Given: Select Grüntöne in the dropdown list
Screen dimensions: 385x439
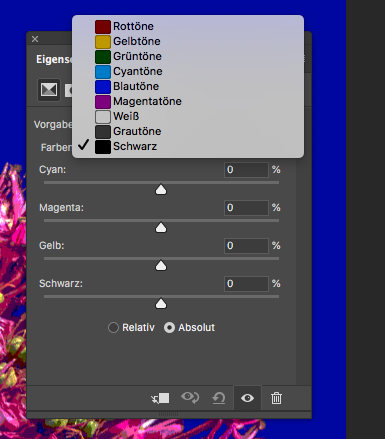Looking at the screenshot, I should (x=188, y=56).
